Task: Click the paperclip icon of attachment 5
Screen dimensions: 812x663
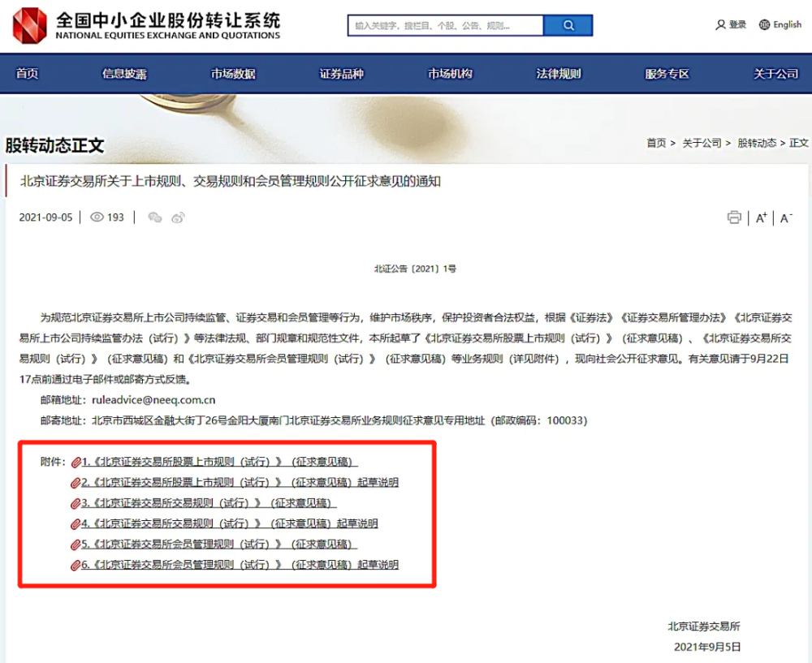Action: click(76, 545)
